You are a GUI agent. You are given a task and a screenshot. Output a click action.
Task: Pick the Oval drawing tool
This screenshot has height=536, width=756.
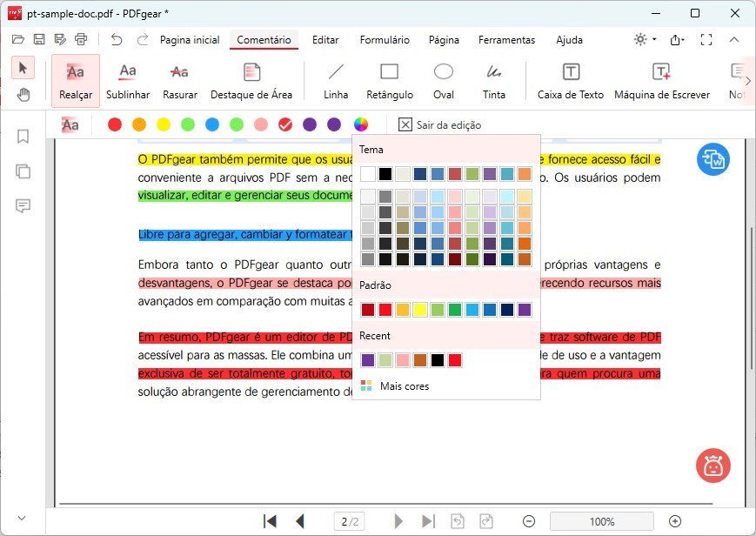pyautogui.click(x=444, y=81)
